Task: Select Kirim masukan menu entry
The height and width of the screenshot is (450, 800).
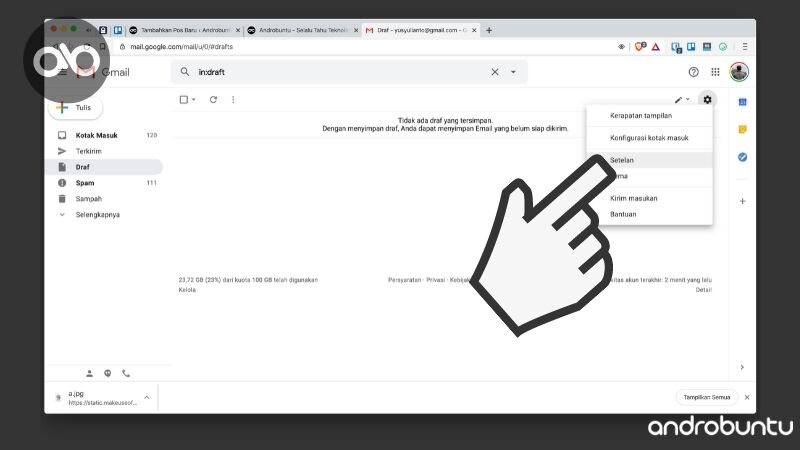Action: coord(649,198)
